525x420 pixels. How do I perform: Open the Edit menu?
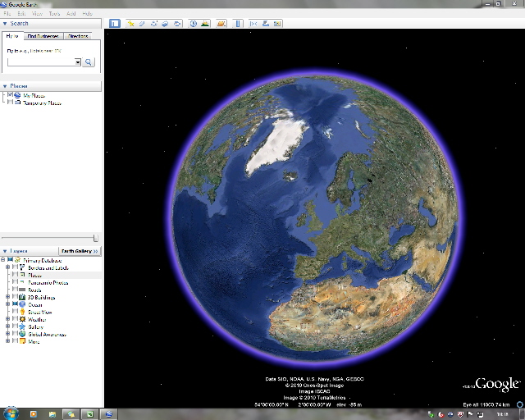(21, 14)
